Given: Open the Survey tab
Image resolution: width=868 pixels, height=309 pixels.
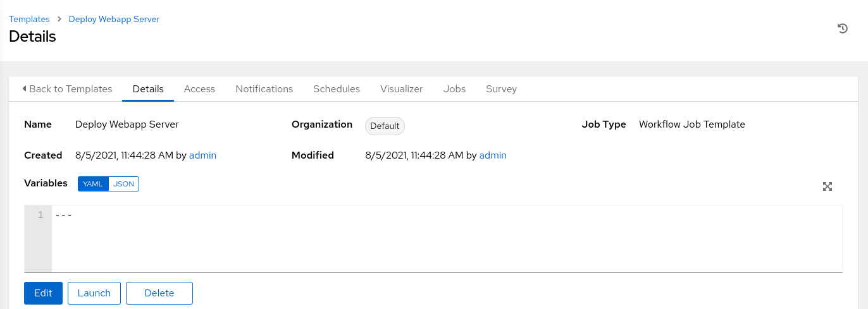Looking at the screenshot, I should 501,89.
